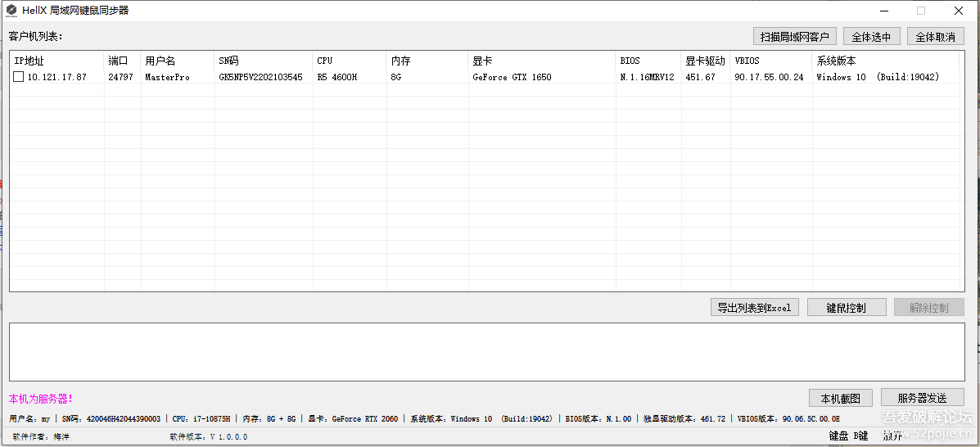980x447 pixels.
Task: Click the 解除控制 release control button
Action: click(928, 308)
